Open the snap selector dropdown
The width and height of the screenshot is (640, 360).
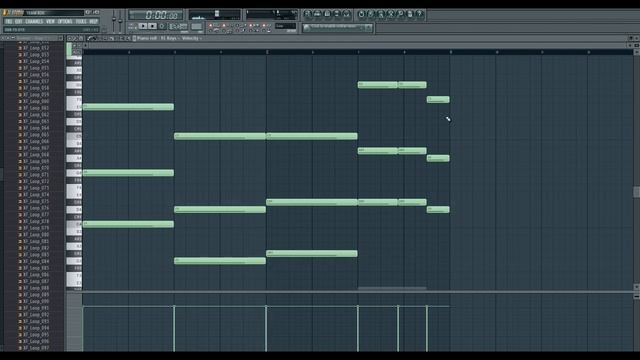click(285, 26)
